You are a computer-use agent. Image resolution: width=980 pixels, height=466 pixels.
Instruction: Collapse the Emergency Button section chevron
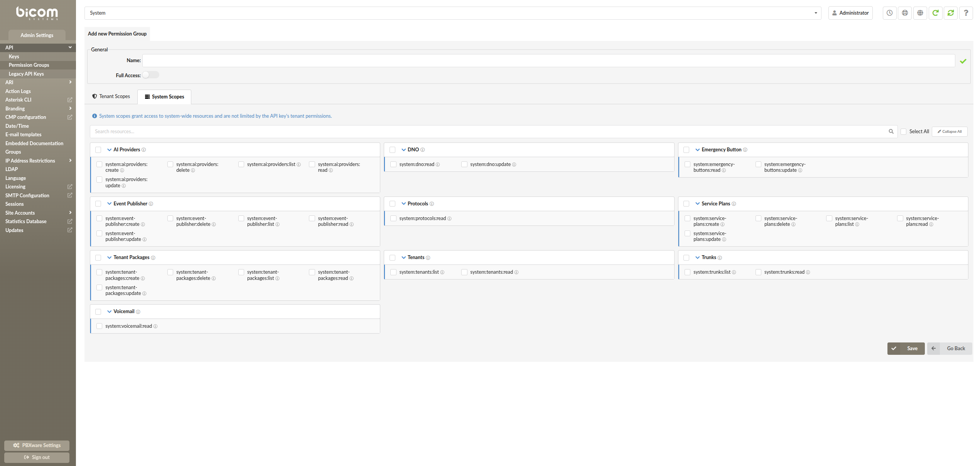click(698, 150)
